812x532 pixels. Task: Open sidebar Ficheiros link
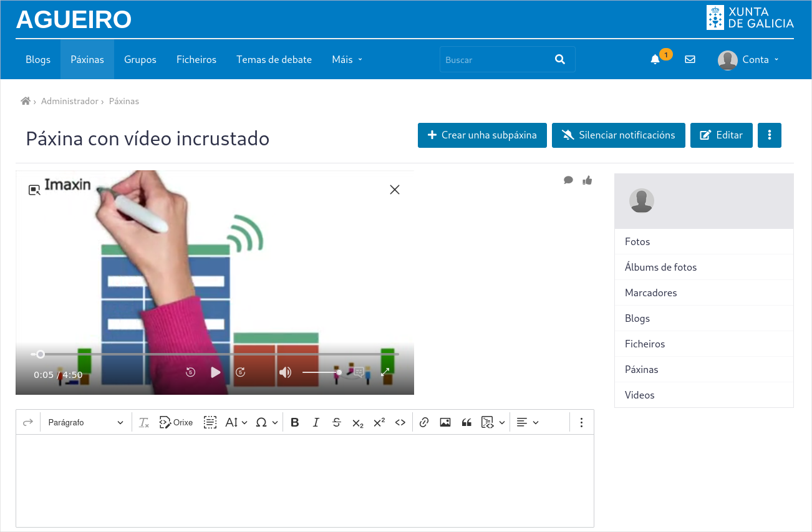point(704,344)
